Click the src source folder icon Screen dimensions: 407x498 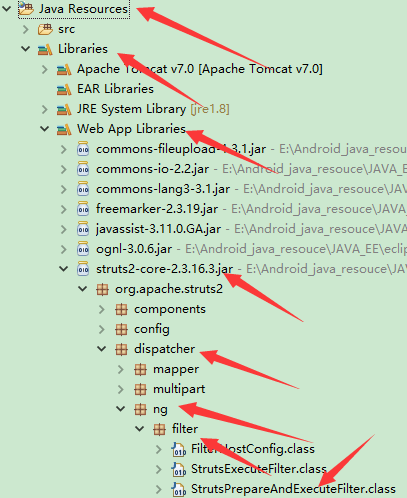click(x=45, y=29)
